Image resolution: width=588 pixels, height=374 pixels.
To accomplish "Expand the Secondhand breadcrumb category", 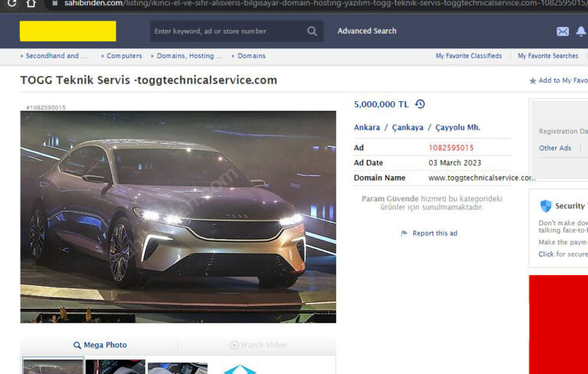I will [52, 56].
